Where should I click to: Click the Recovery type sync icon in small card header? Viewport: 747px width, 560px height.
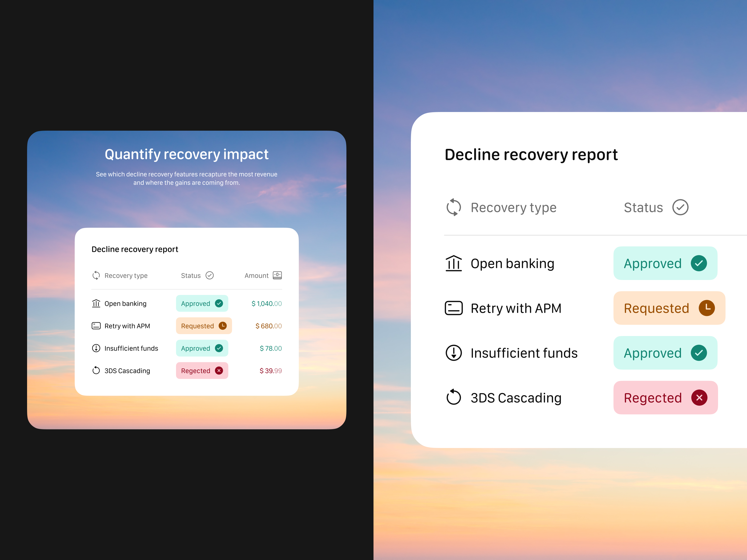coord(96,275)
